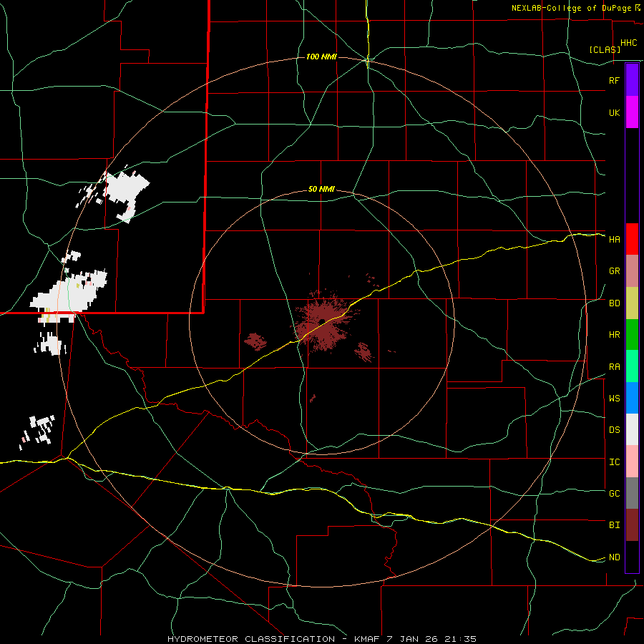Click the RF legend label
This screenshot has width=644, height=644.
614,80
